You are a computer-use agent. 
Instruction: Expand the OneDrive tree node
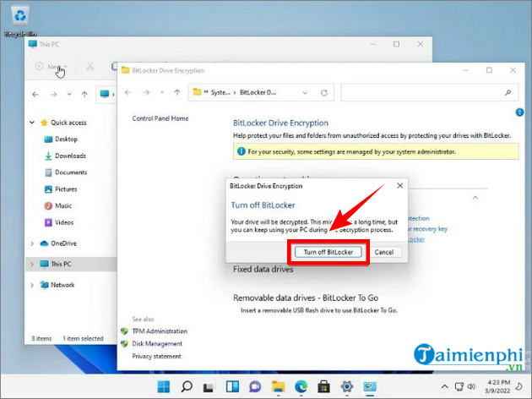click(32, 243)
